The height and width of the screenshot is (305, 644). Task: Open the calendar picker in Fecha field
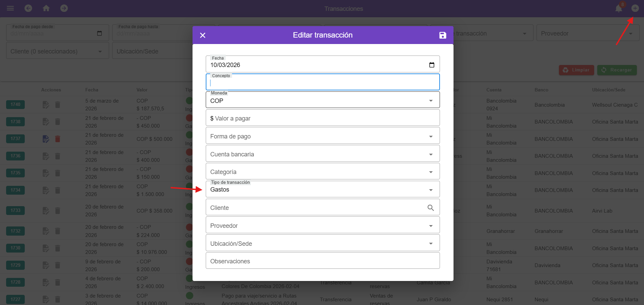click(x=431, y=65)
